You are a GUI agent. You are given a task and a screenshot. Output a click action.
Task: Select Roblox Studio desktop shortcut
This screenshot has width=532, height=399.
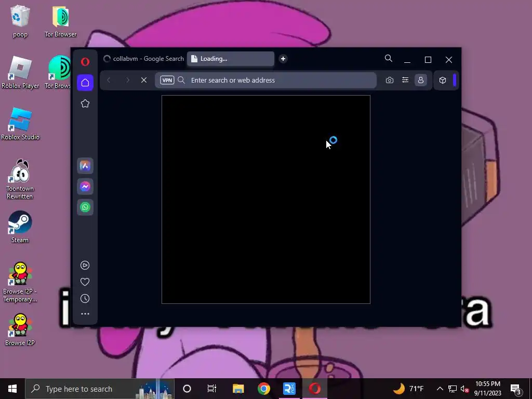(20, 124)
